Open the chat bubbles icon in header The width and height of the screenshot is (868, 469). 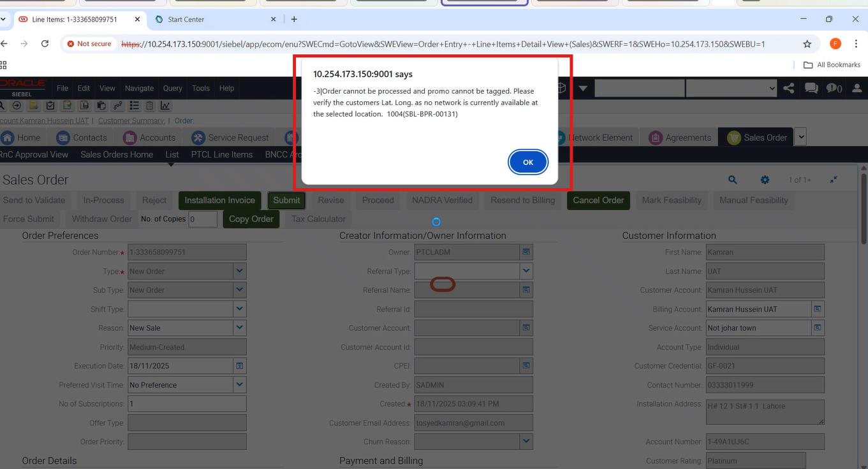click(811, 89)
